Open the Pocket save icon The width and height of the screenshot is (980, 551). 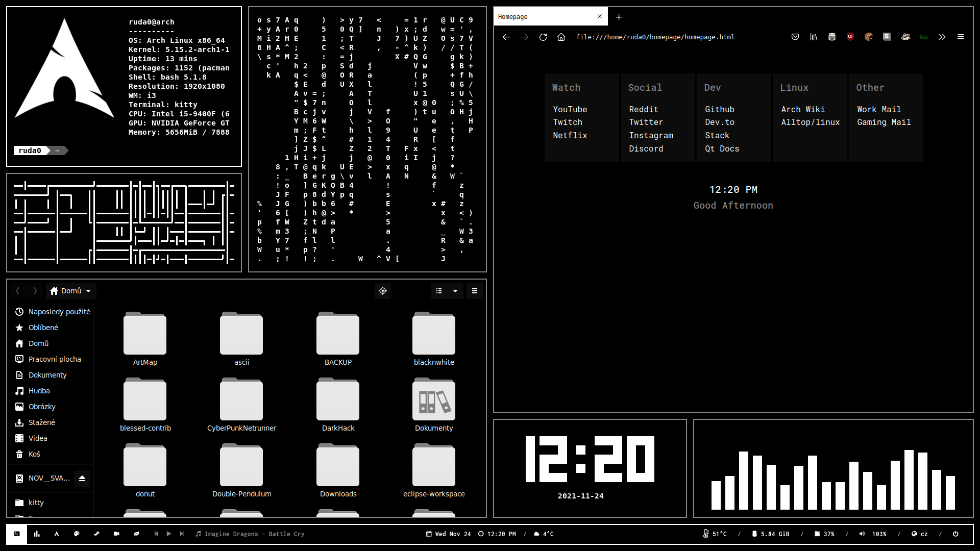795,37
